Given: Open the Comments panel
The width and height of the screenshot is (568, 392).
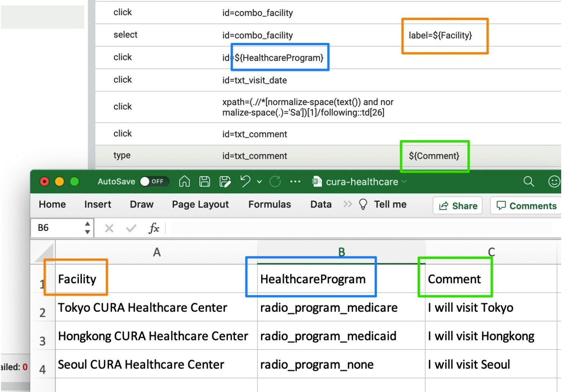Looking at the screenshot, I should coord(526,205).
